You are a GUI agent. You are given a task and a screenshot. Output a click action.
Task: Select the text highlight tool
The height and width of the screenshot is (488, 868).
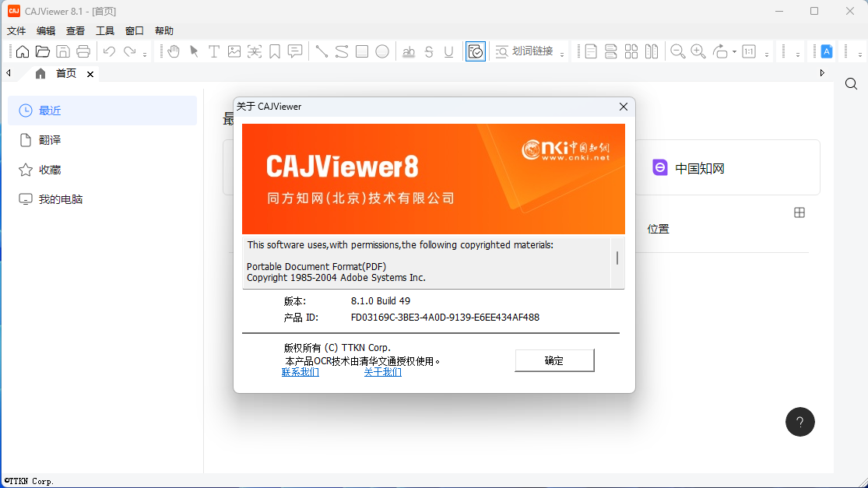(x=409, y=51)
